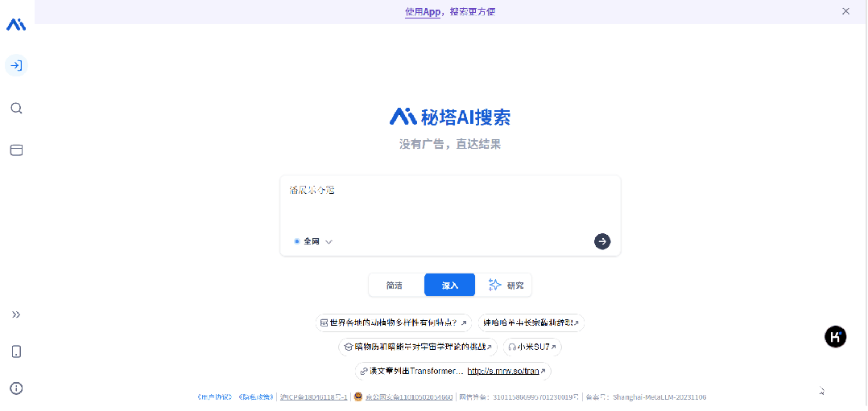This screenshot has height=411, width=868.
Task: Click the info circle icon in sidebar
Action: (17, 388)
